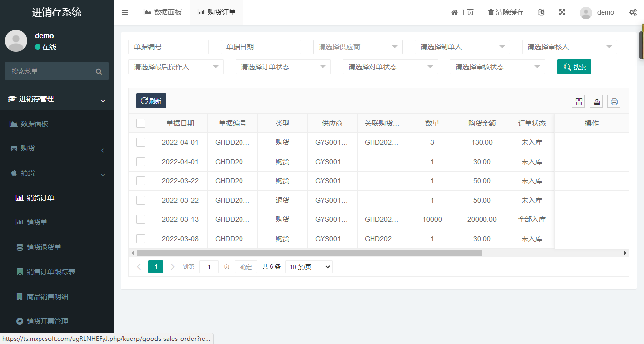Click the page 1 pagination button
This screenshot has height=344, width=644.
click(x=156, y=267)
